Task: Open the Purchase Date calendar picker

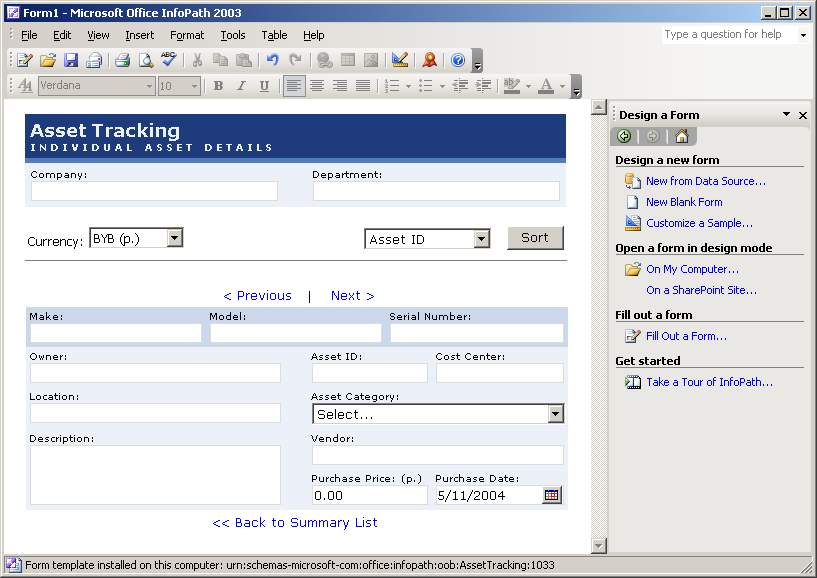Action: (551, 495)
